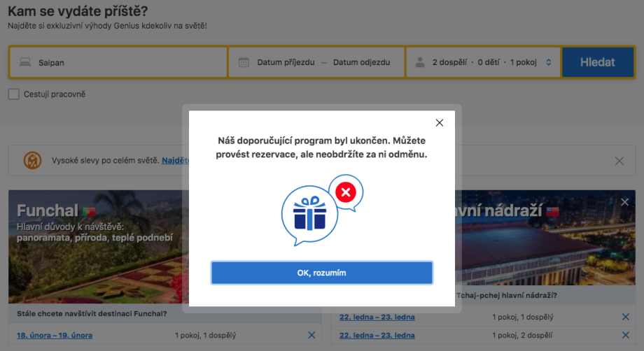Click the OK, rozumím button

pos(321,273)
